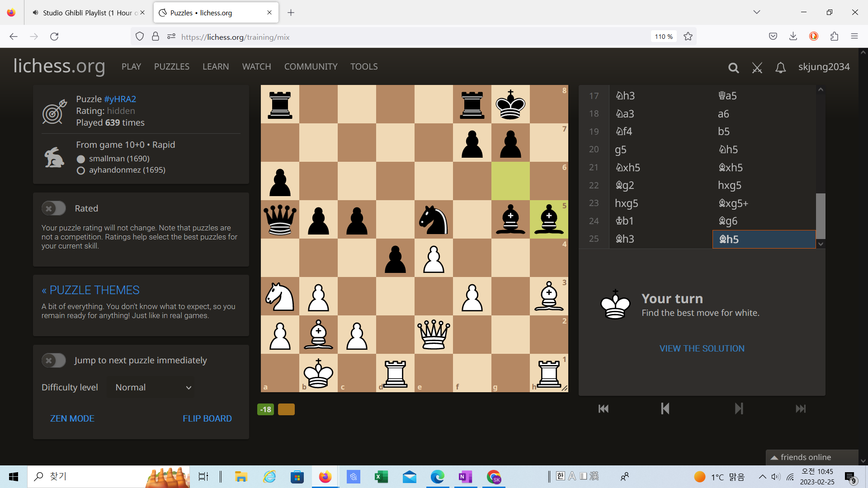This screenshot has height=488, width=868.
Task: Jump to last move
Action: (x=801, y=409)
